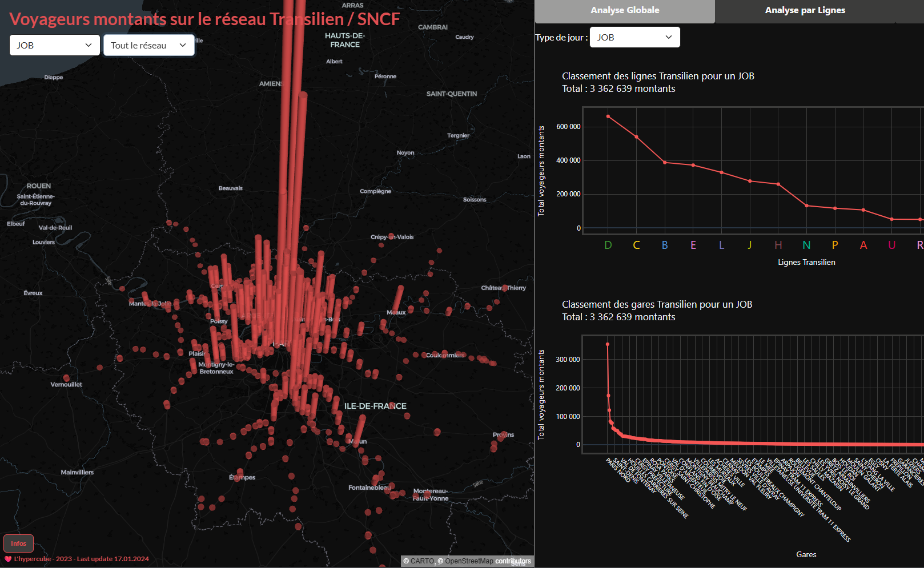The image size is (924, 568).
Task: Click the ILE-DE-FRANCE label on the map
Action: pos(375,406)
